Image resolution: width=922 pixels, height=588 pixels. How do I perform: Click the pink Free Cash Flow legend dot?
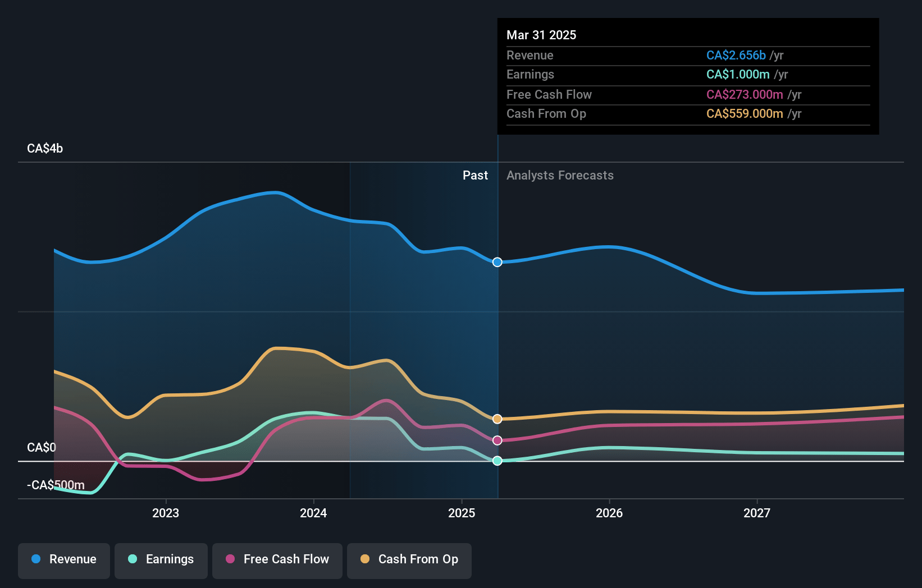coord(230,559)
